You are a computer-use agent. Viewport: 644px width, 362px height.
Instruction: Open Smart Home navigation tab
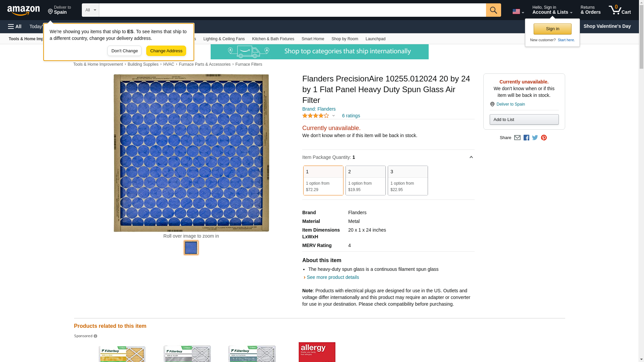313,39
